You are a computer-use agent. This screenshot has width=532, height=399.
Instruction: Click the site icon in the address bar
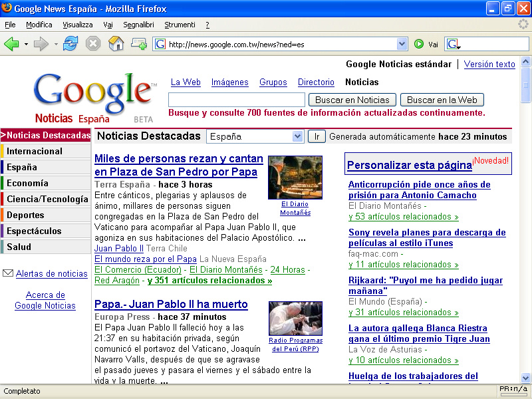coord(160,44)
